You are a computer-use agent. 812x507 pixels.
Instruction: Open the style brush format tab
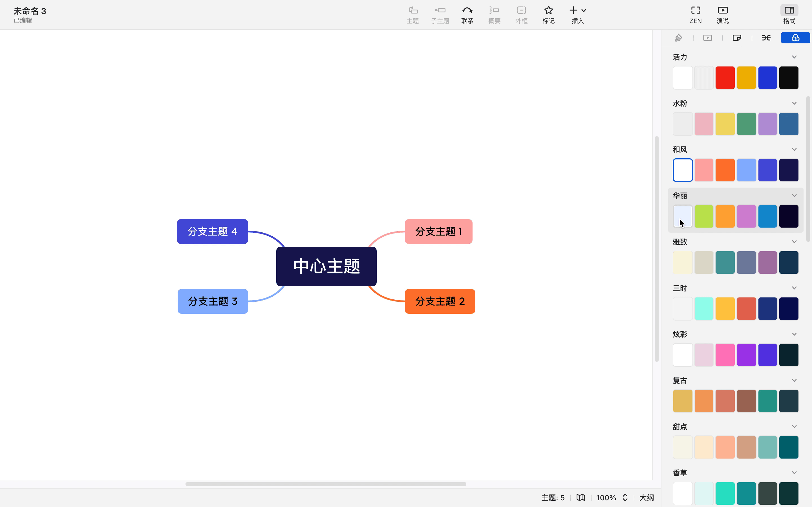click(678, 38)
